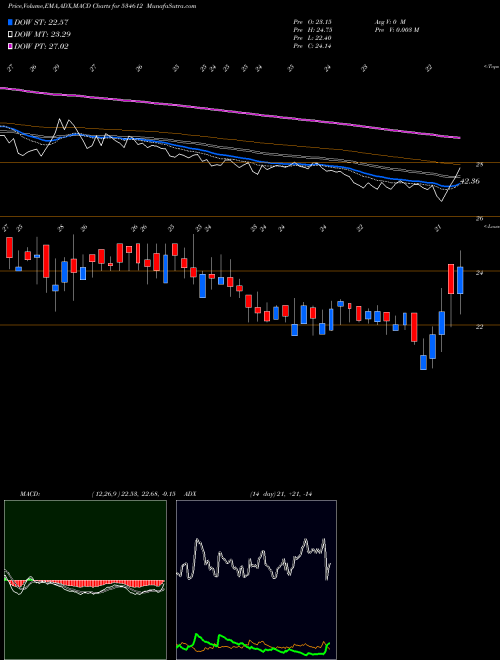Select the 'DOW ST: 22.57' legend text
Screen dimensions: 500x660
41,22
